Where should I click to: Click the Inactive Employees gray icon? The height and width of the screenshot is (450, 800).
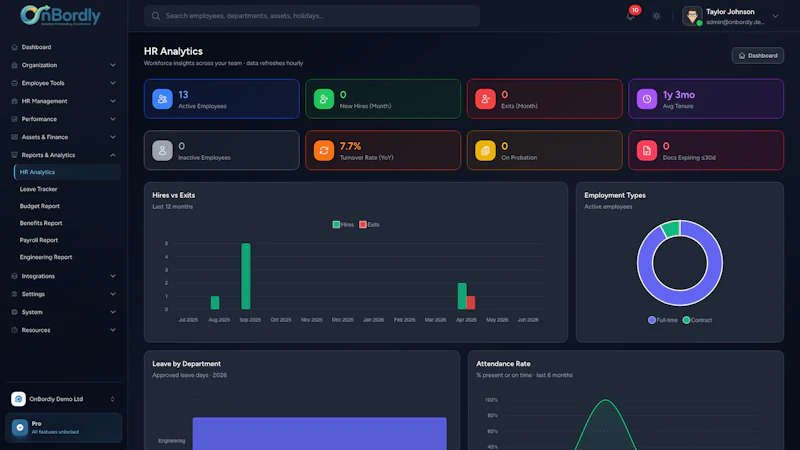click(162, 151)
